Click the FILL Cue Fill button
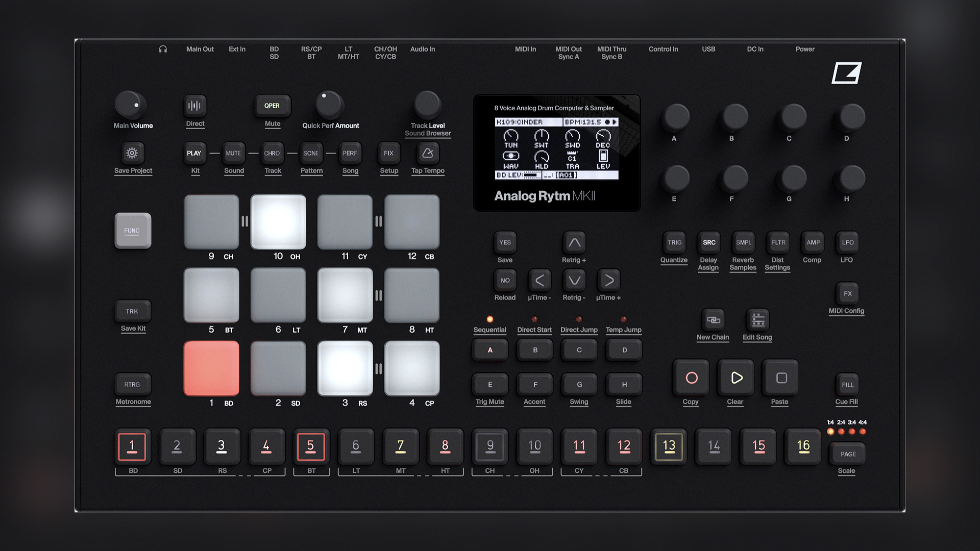This screenshot has height=551, width=980. (x=847, y=385)
